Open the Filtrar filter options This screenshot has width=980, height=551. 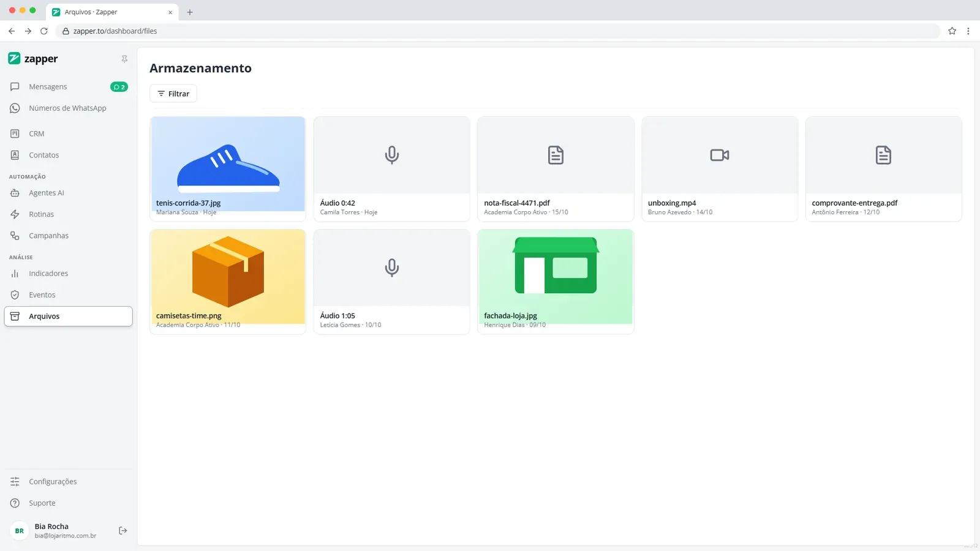tap(173, 94)
